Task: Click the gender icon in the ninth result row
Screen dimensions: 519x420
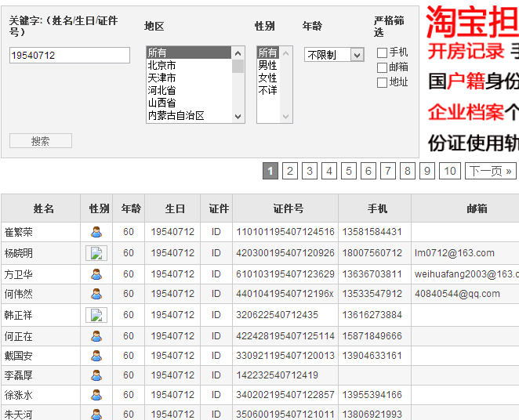Action: 96,395
